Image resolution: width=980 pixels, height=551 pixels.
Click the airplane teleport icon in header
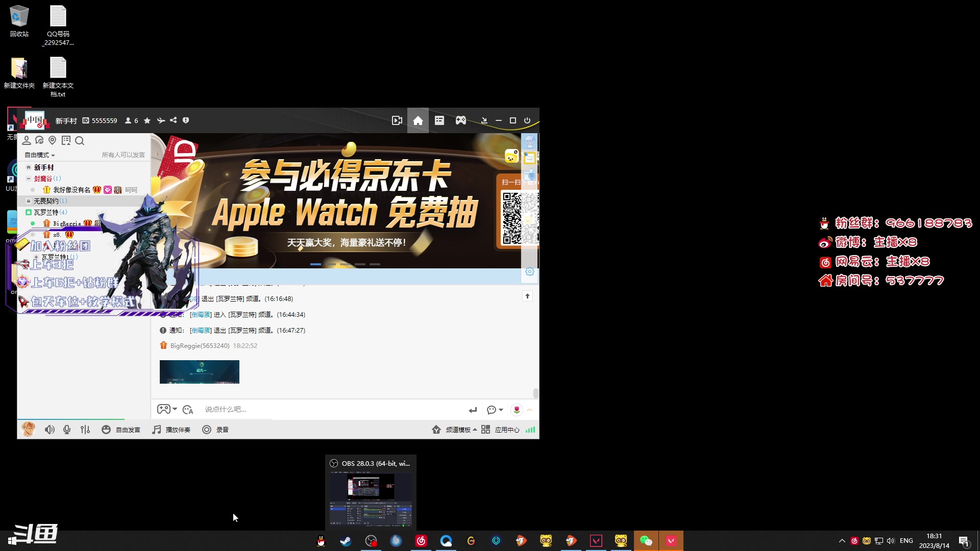pyautogui.click(x=161, y=120)
